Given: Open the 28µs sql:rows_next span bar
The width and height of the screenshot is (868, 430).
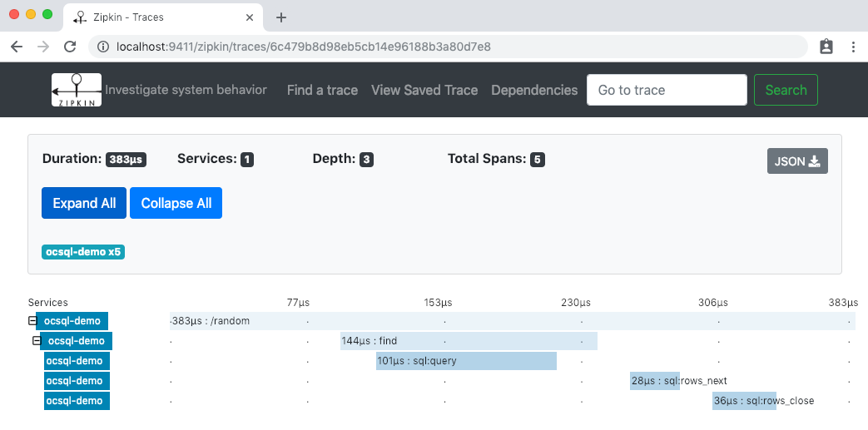Looking at the screenshot, I should (x=654, y=381).
